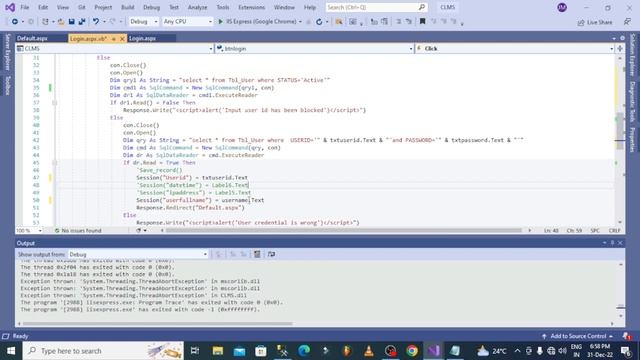Image resolution: width=640 pixels, height=360 pixels.
Task: Click the browser refresh icon in toolbar
Action: tap(319, 22)
